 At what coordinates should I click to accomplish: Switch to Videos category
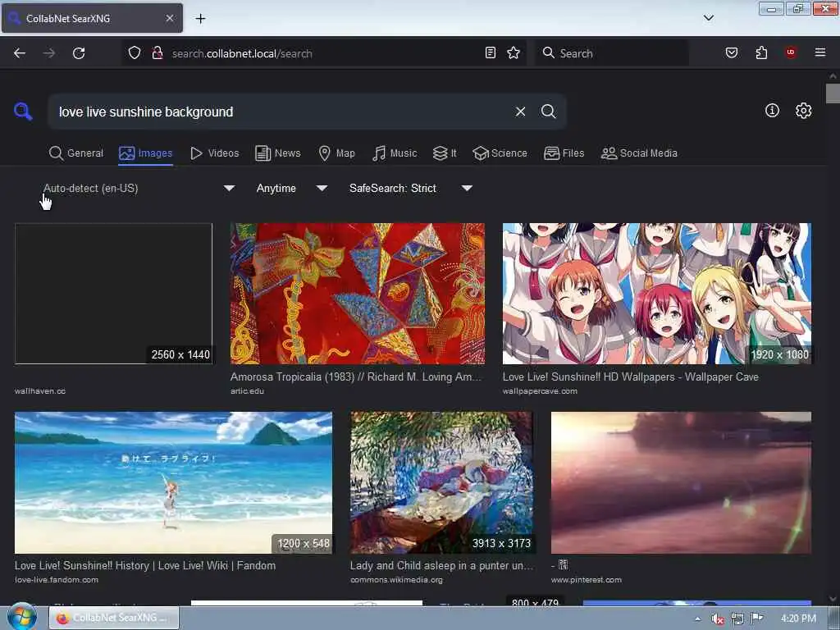[x=215, y=153]
